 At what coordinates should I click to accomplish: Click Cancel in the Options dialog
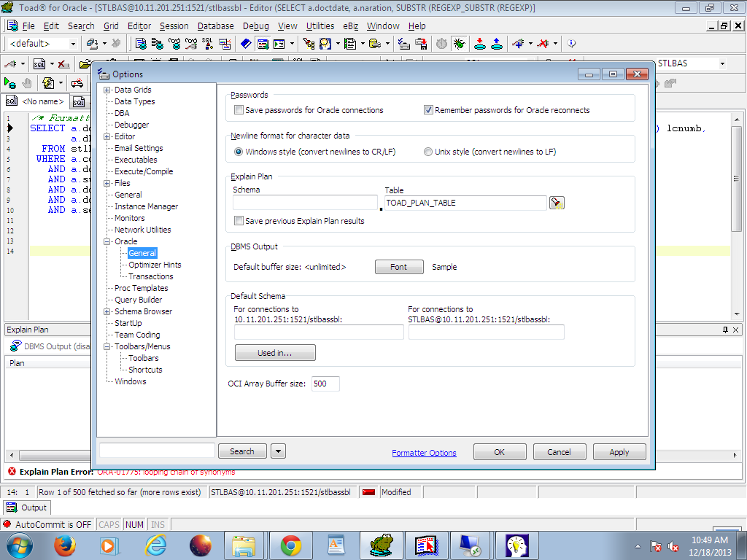pos(559,452)
